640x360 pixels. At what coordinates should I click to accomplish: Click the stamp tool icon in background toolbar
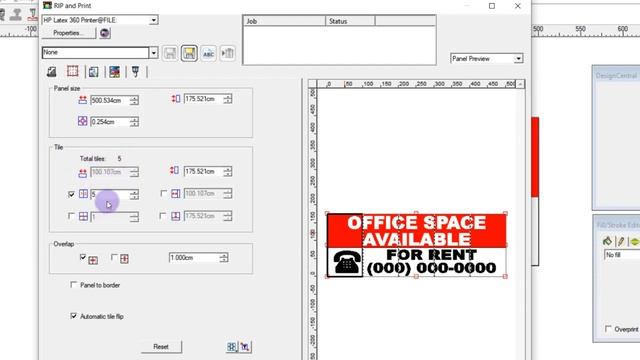16,15
